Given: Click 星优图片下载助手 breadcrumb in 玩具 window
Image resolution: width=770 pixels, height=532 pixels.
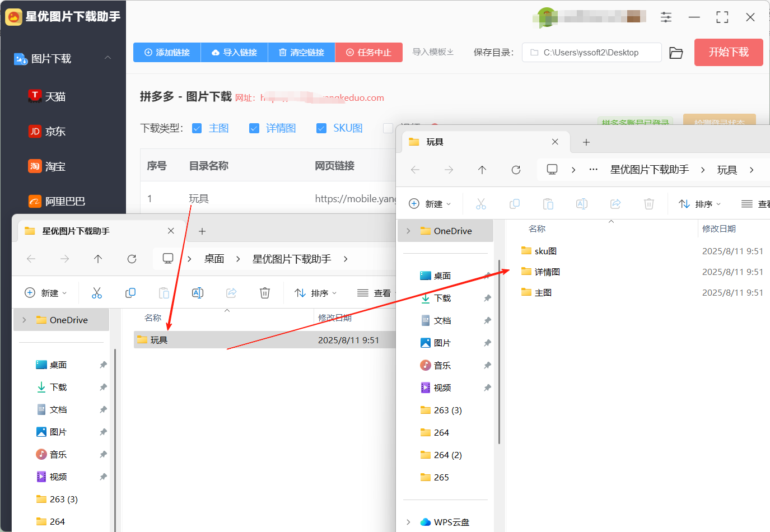Looking at the screenshot, I should pos(650,170).
